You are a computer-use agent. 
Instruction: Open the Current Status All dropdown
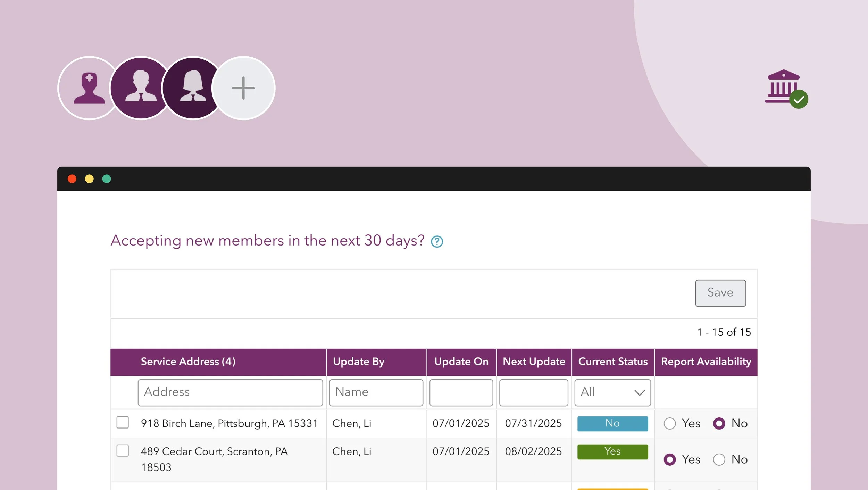(x=612, y=392)
